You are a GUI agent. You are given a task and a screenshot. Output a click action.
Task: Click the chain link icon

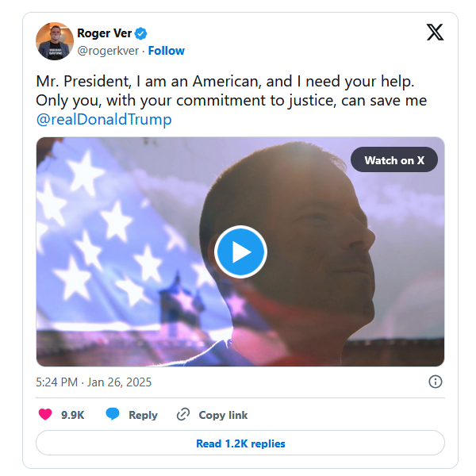183,415
